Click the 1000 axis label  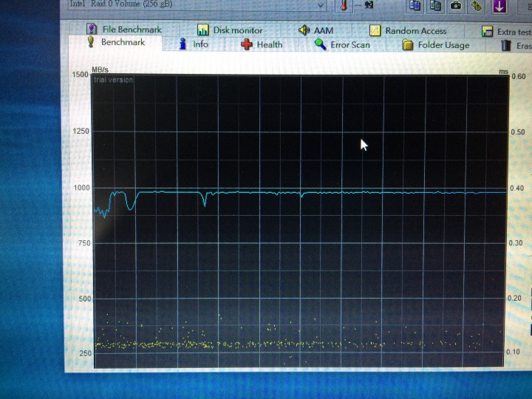(x=82, y=188)
